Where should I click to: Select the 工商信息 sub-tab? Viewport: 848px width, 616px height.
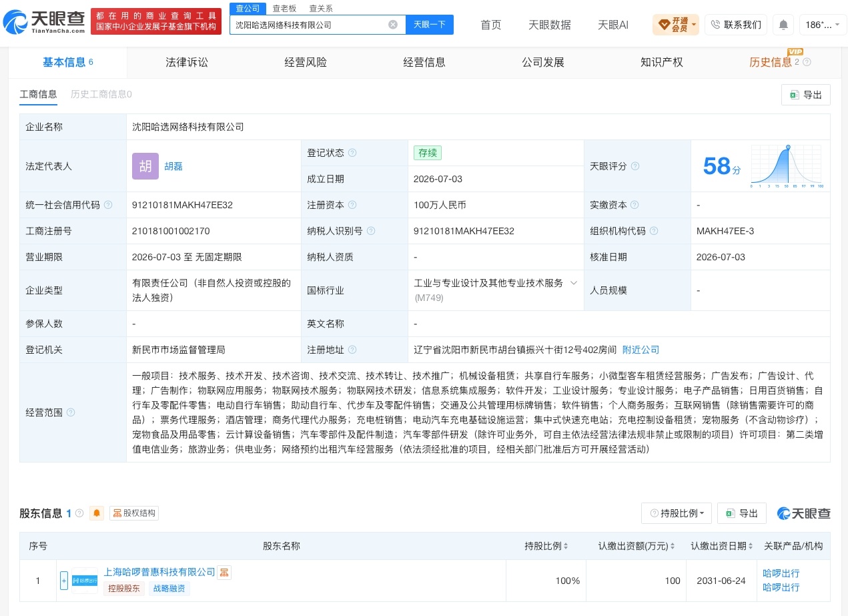coord(39,94)
